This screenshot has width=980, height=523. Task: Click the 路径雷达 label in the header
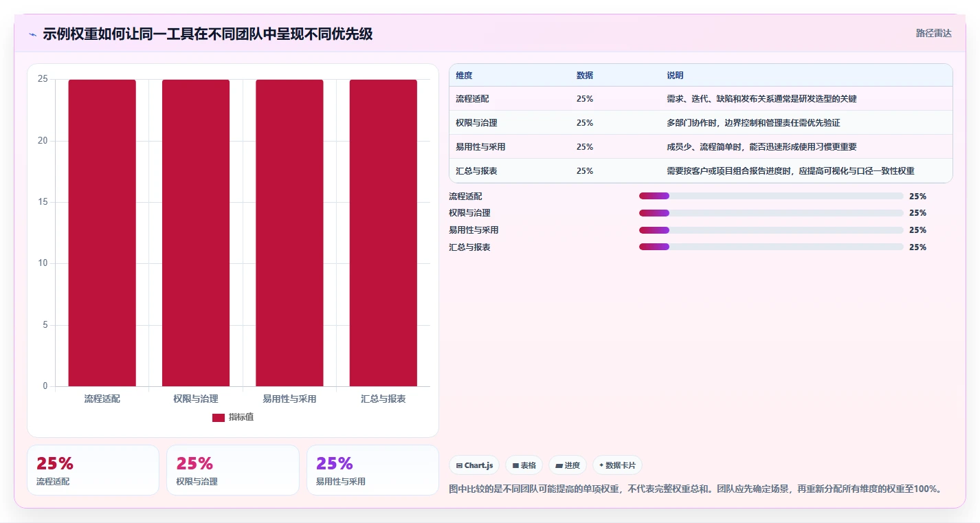point(933,33)
